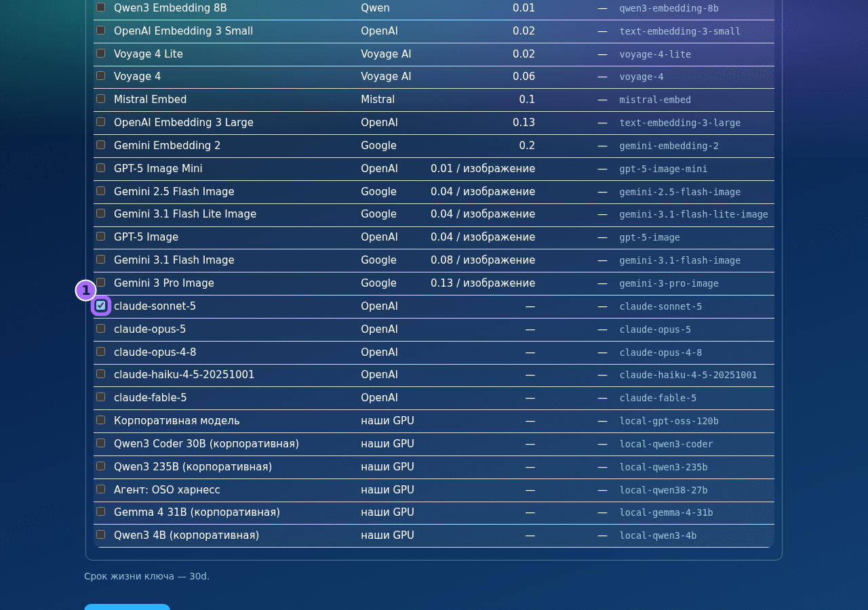
Task: Select the Корпоративная модель checkbox
Action: click(x=101, y=420)
